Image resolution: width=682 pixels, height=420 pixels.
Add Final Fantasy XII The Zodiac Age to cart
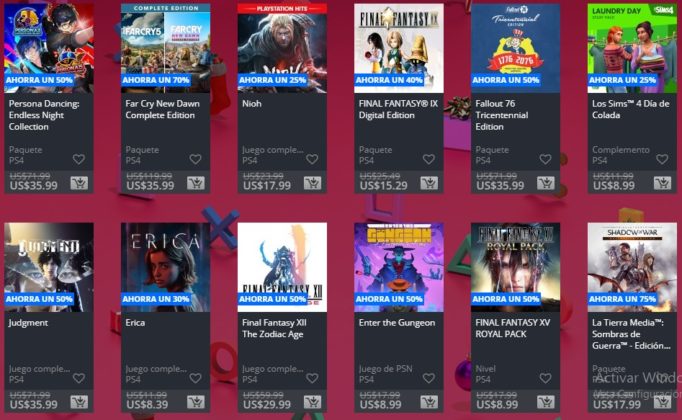[x=312, y=402]
